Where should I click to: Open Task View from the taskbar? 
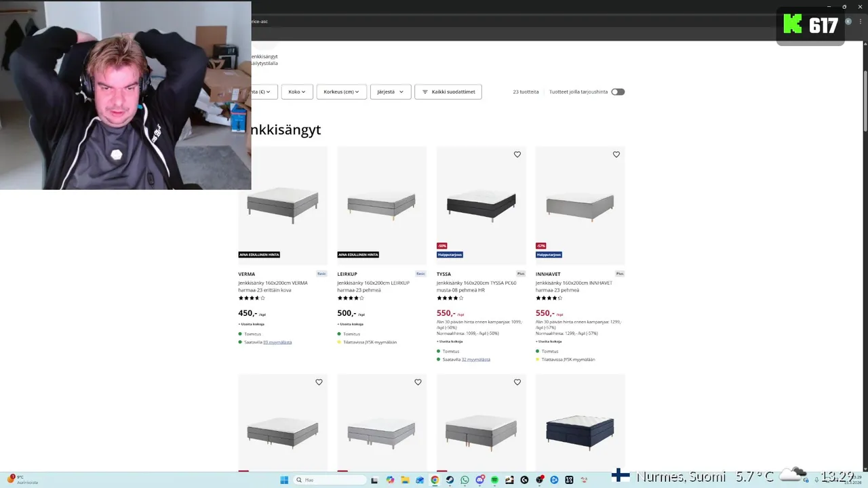pyautogui.click(x=374, y=480)
